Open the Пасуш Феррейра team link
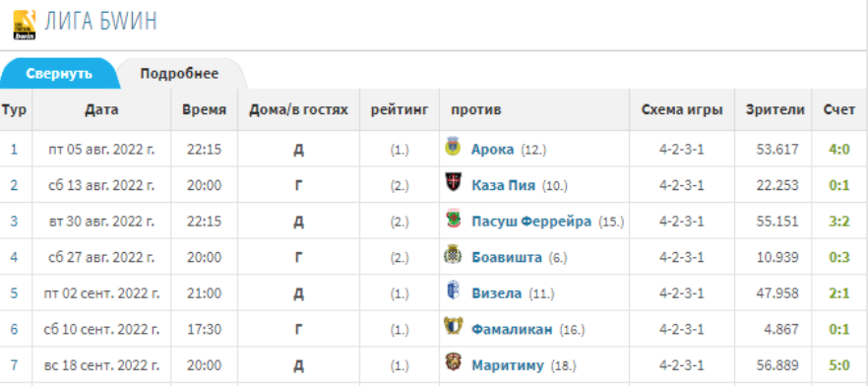The height and width of the screenshot is (386, 868). click(x=531, y=222)
